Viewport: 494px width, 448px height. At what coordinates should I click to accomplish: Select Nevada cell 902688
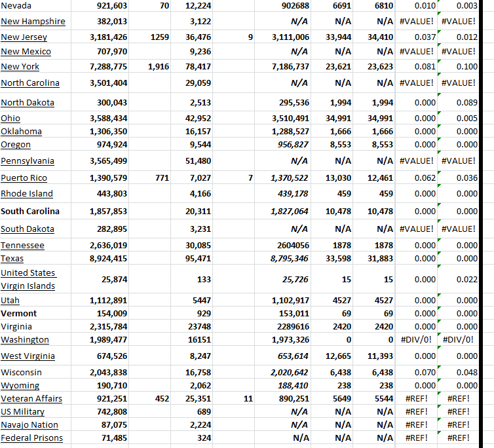(283, 6)
